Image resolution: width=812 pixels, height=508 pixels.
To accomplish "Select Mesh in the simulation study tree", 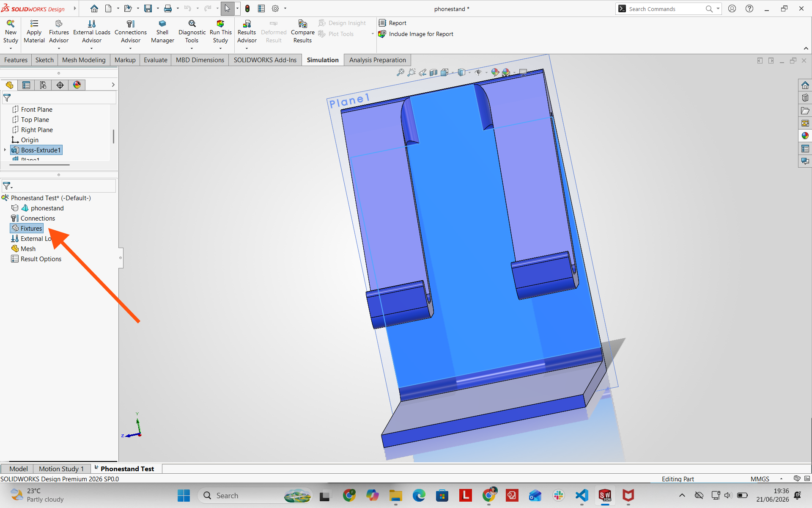I will click(23, 248).
